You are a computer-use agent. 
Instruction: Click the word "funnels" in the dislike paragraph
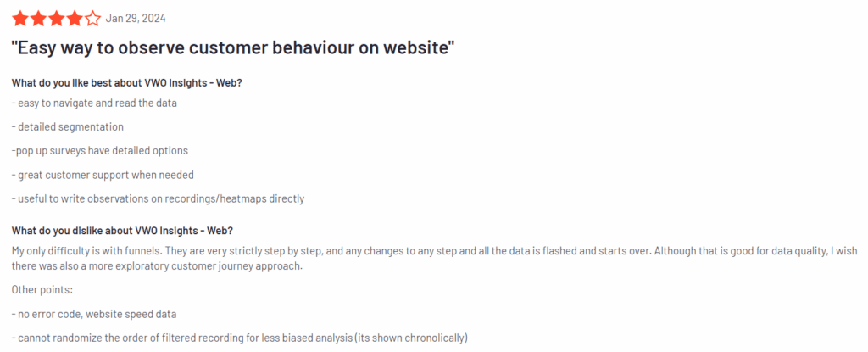click(x=140, y=251)
